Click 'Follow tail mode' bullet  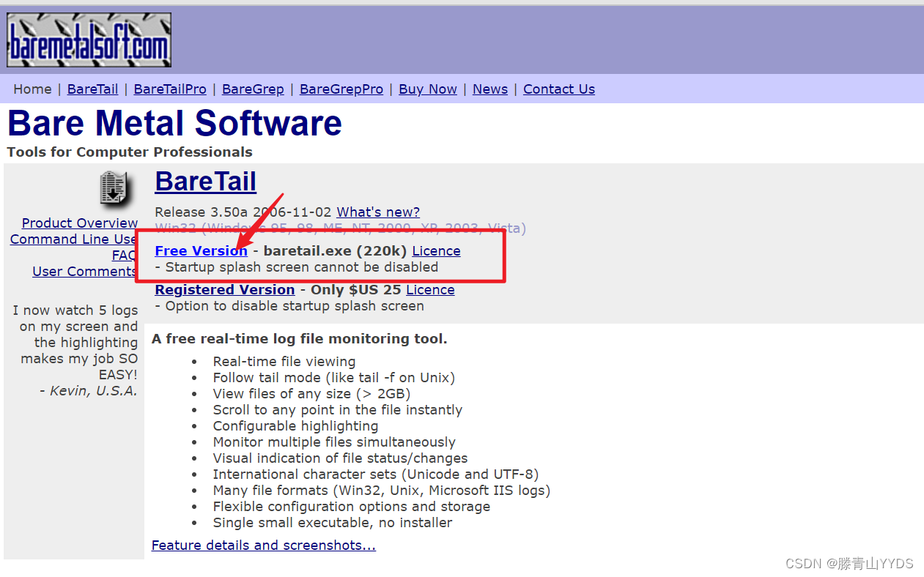(x=334, y=378)
